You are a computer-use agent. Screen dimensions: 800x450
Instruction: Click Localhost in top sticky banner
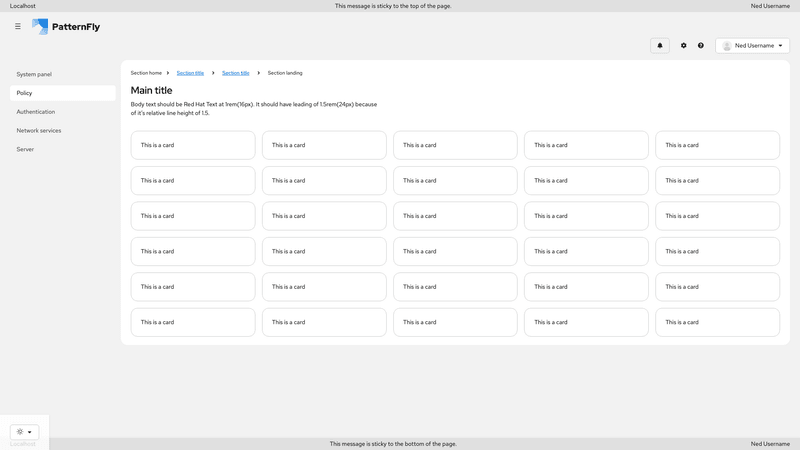22,6
